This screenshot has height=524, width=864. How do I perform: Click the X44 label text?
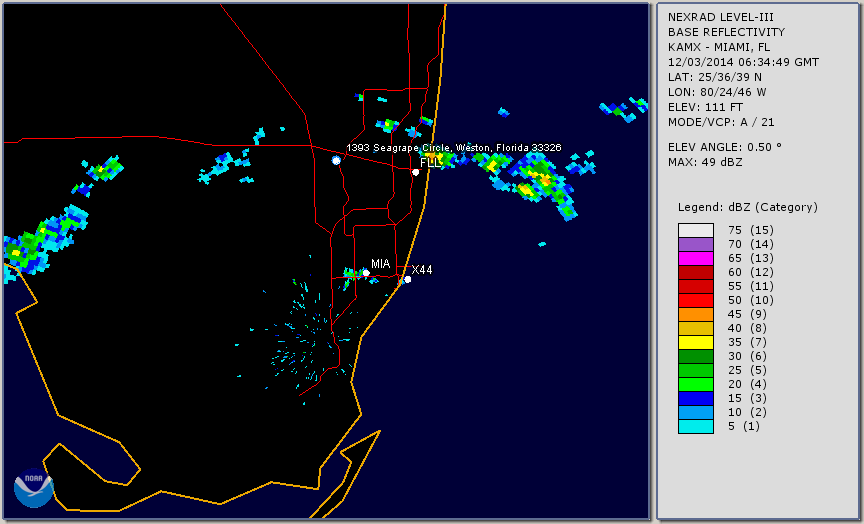pos(422,269)
